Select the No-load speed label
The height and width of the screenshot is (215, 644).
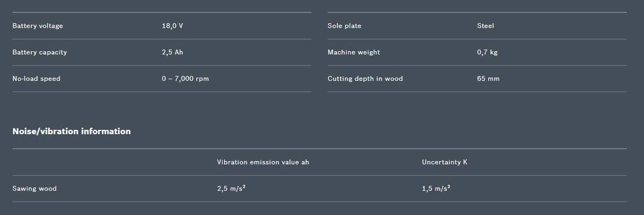(x=36, y=79)
